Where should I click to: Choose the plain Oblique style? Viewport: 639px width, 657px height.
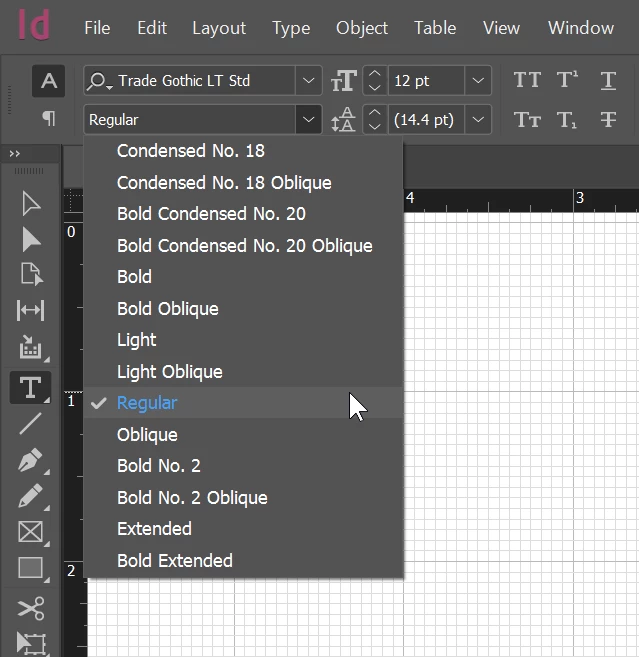(x=243, y=435)
